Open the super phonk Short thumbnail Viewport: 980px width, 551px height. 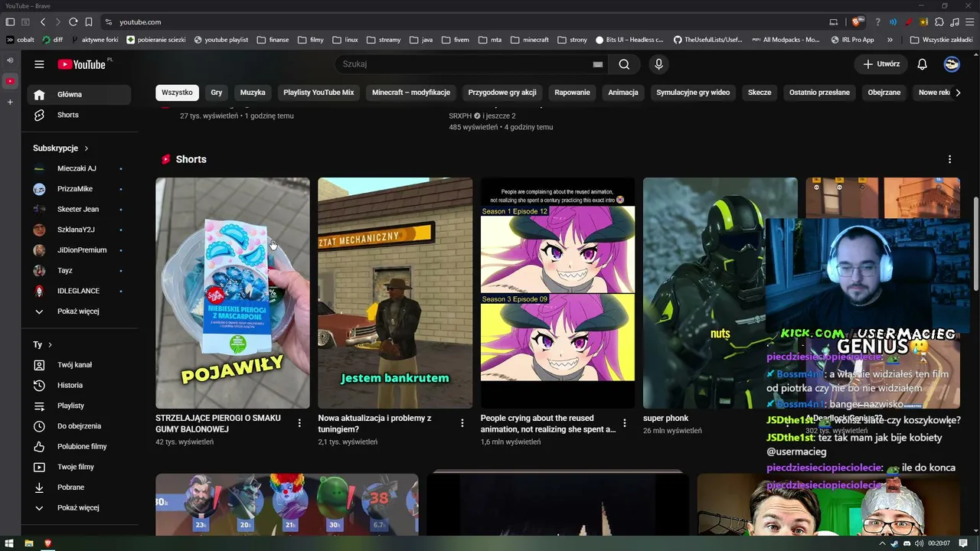click(720, 293)
